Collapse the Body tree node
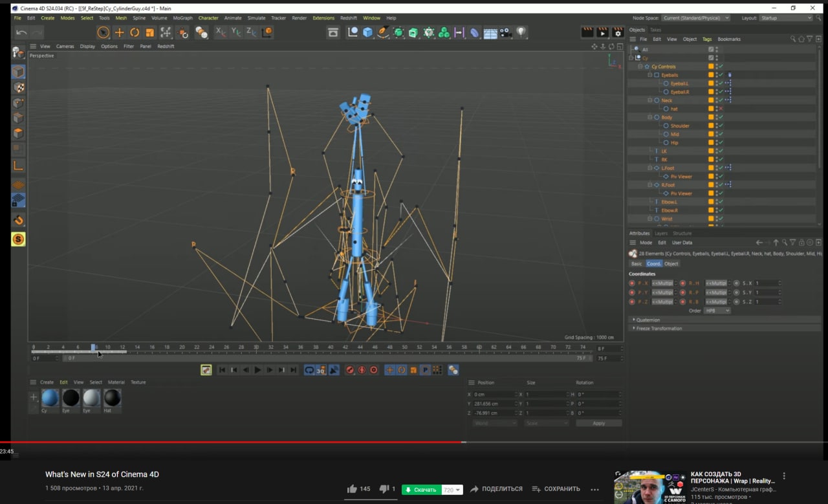828x504 pixels. click(650, 117)
